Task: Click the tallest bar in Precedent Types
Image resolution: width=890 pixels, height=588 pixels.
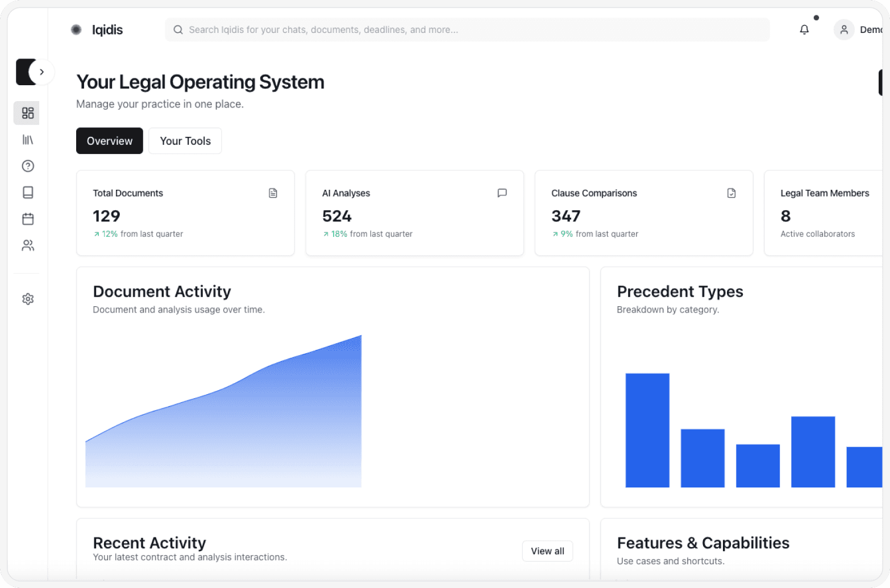Action: (x=647, y=430)
